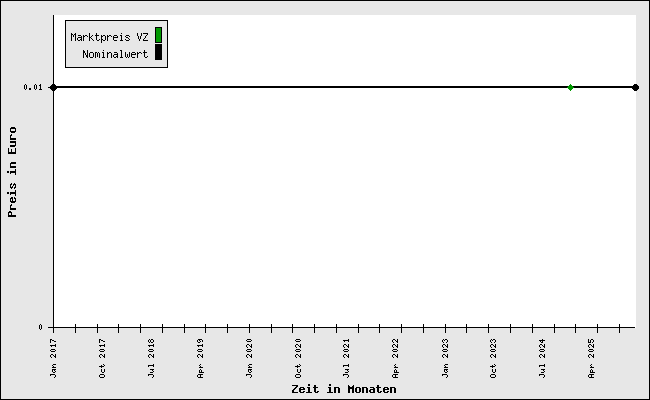650x400 pixels.
Task: Select the Apr 2019 x-axis label
Action: (x=201, y=358)
